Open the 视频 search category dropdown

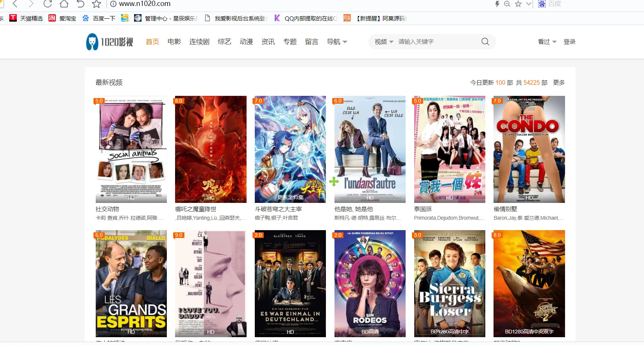383,41
